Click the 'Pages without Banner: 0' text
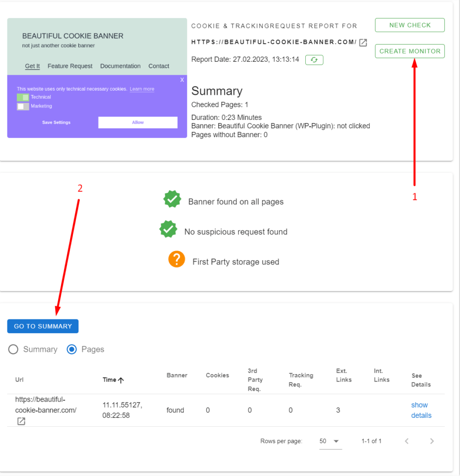 (x=230, y=135)
